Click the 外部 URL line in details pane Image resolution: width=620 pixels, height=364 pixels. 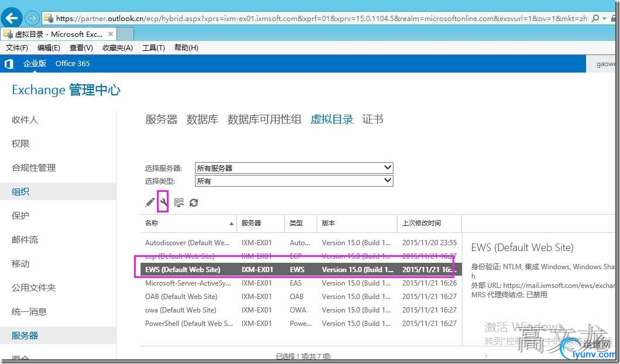coord(543,286)
